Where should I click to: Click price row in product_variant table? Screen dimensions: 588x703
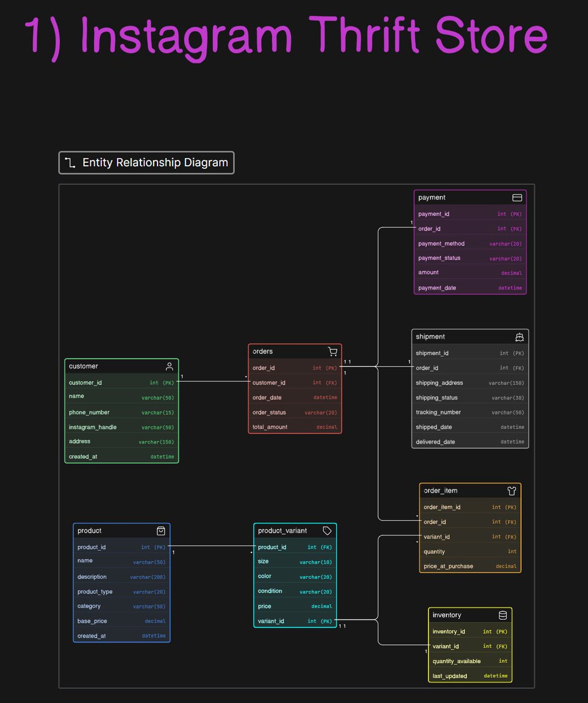point(295,606)
